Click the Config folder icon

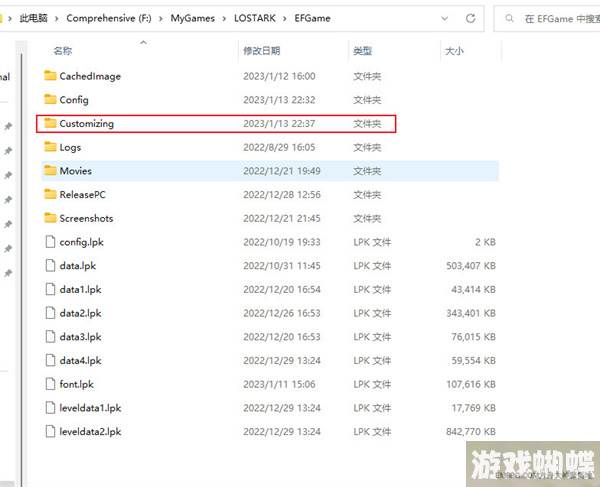[x=50, y=99]
